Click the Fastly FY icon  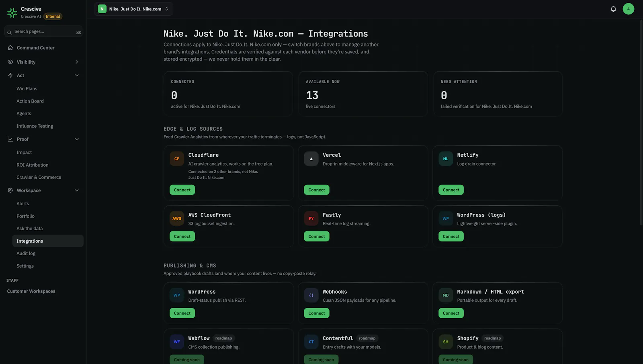coord(311,219)
